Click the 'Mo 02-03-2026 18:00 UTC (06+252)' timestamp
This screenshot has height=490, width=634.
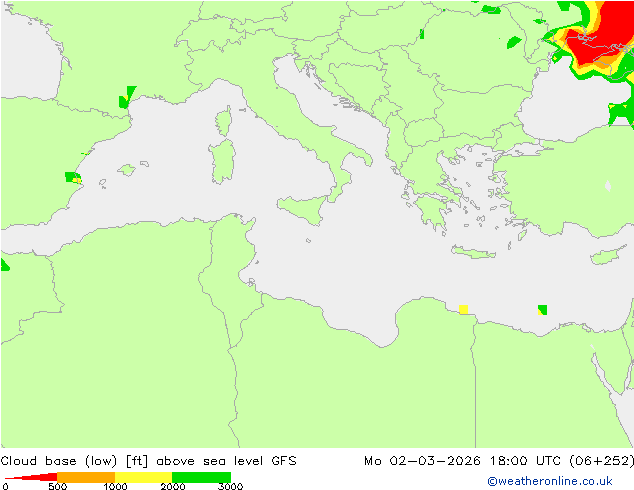499,461
